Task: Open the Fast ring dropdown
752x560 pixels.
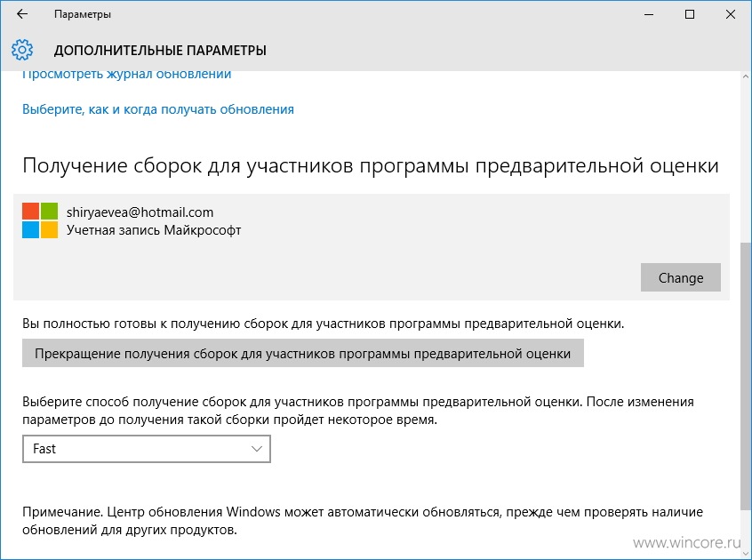Action: tap(147, 449)
